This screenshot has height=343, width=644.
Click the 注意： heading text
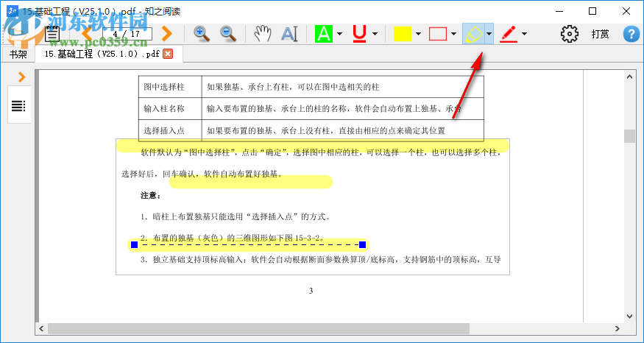151,196
